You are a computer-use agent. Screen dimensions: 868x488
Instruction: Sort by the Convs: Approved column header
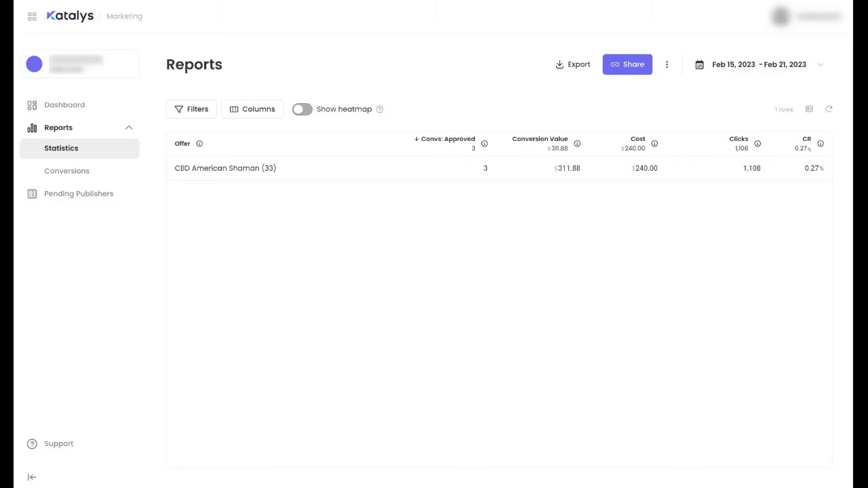tap(448, 139)
